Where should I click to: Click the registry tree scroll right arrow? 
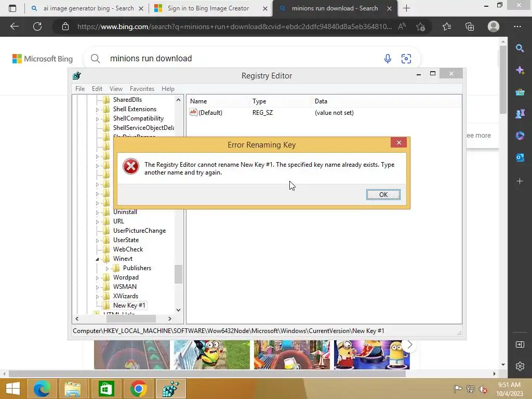170,318
